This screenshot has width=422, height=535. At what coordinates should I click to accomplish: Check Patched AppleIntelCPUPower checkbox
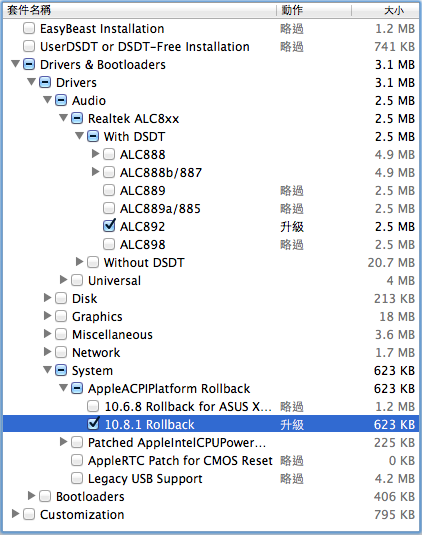pyautogui.click(x=77, y=443)
